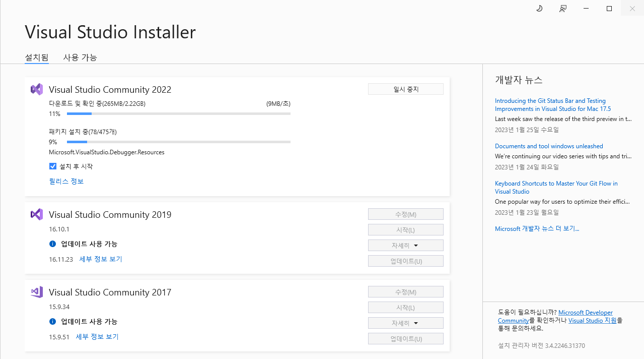The image size is (644, 359).
Task: Click the Visual Studio Community 2022 logo icon
Action: [x=36, y=90]
